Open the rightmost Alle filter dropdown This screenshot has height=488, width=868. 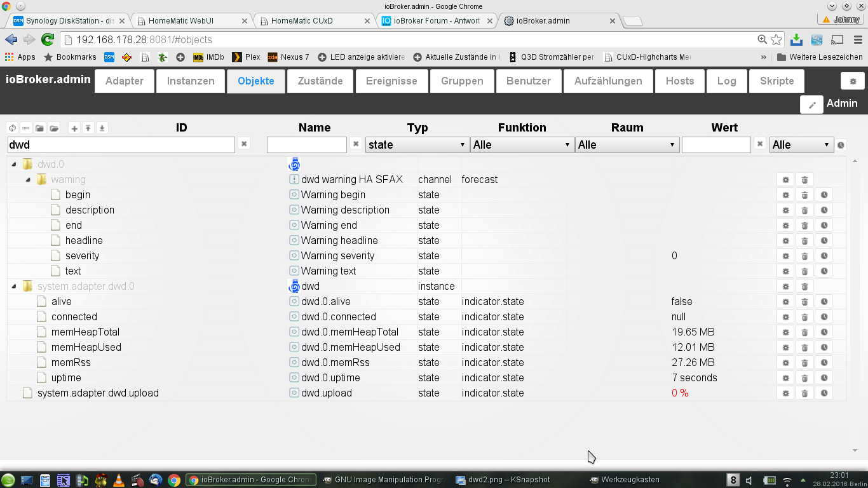(801, 145)
